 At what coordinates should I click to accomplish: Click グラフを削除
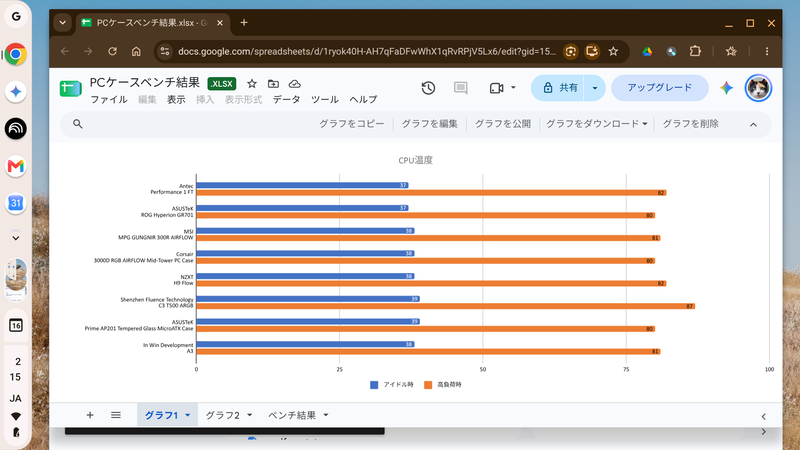tap(690, 124)
